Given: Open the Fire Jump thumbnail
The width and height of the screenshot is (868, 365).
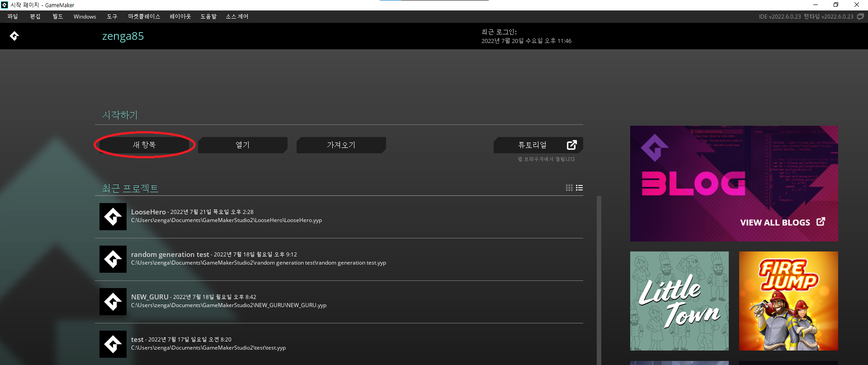Looking at the screenshot, I should [788, 301].
